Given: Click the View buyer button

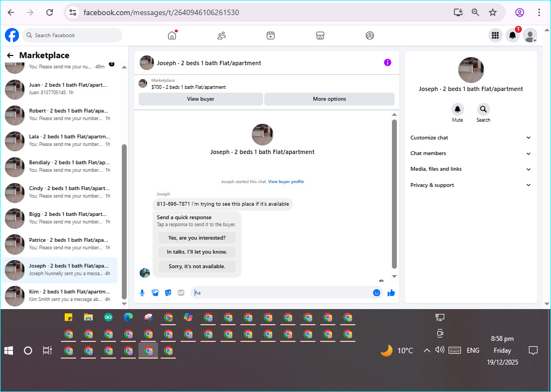Looking at the screenshot, I should click(201, 99).
